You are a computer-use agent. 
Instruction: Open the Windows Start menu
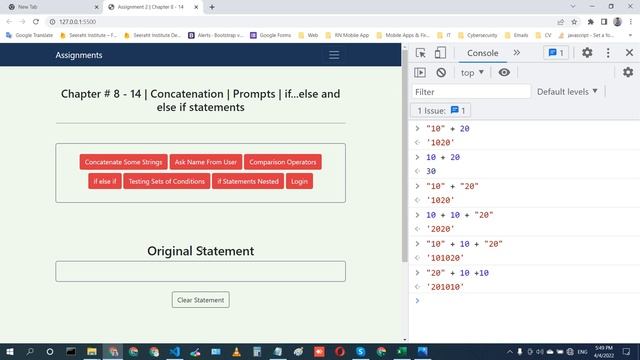(9, 351)
